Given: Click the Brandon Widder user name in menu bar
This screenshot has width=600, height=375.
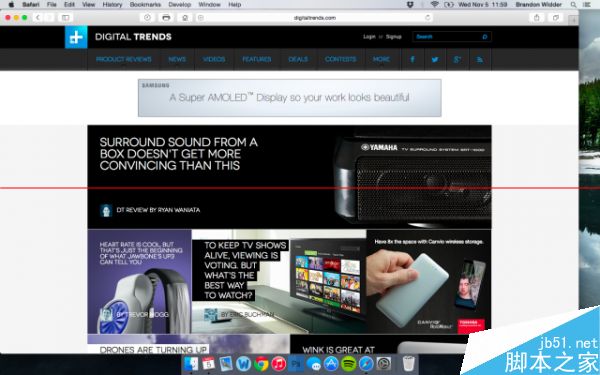Looking at the screenshot, I should 539,5.
